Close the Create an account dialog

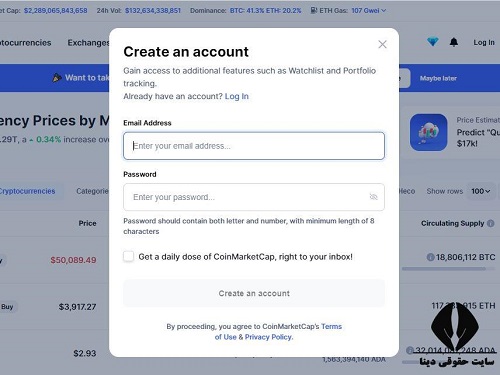point(382,44)
